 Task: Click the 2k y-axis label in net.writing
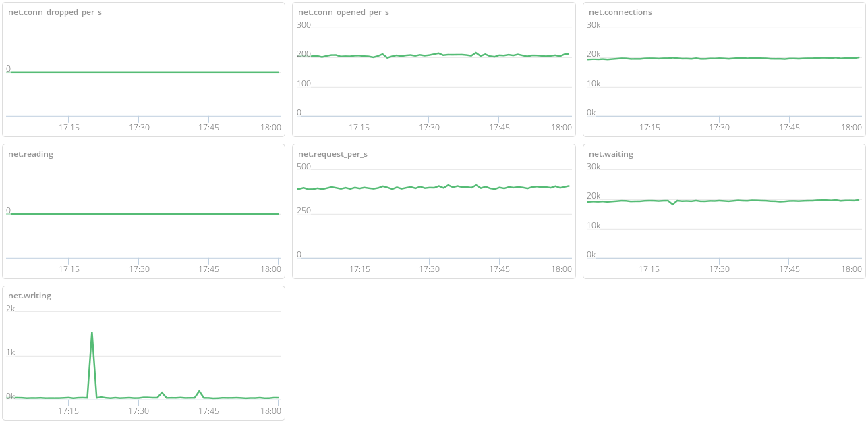click(11, 309)
